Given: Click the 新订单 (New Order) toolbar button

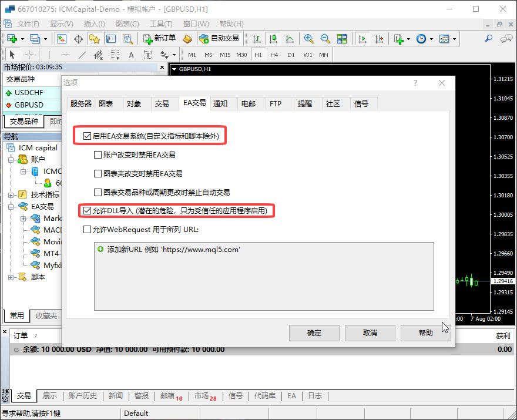Looking at the screenshot, I should (x=160, y=39).
